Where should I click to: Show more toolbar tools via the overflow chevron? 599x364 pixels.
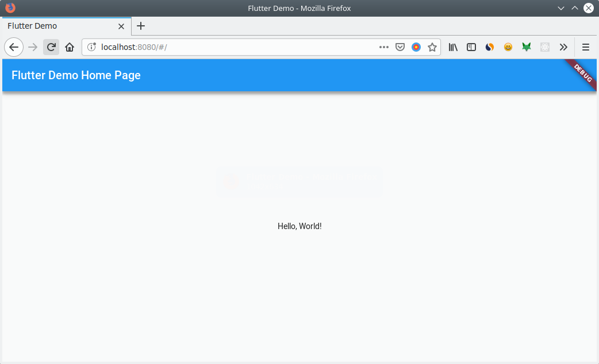[x=563, y=47]
